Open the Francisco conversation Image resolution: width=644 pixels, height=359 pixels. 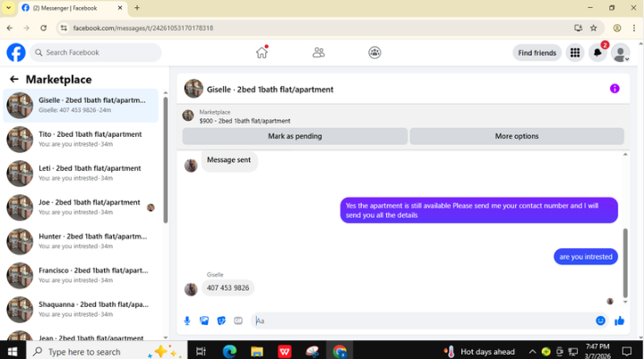[x=81, y=276]
